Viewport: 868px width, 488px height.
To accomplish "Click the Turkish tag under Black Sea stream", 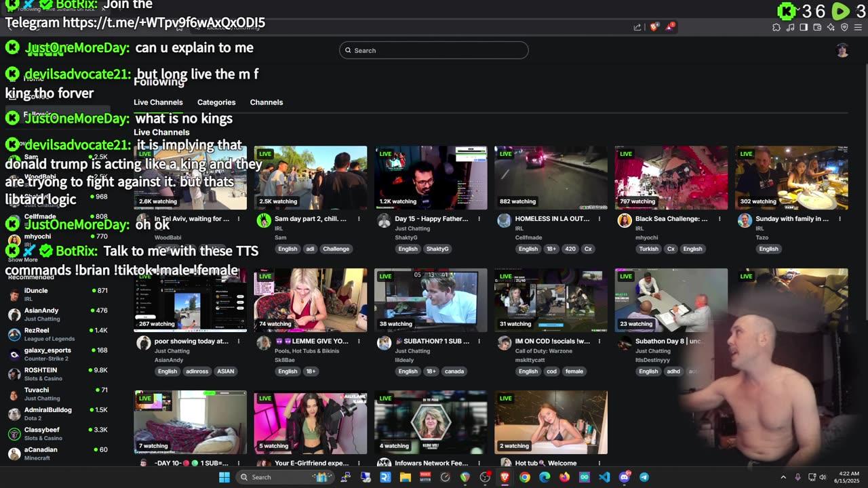I will 648,249.
